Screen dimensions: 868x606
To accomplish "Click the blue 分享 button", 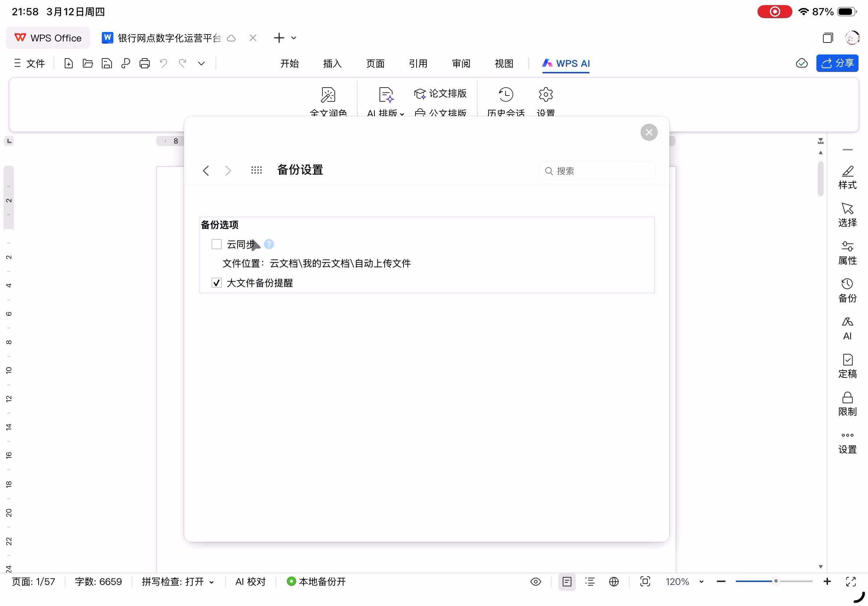I will pos(837,63).
